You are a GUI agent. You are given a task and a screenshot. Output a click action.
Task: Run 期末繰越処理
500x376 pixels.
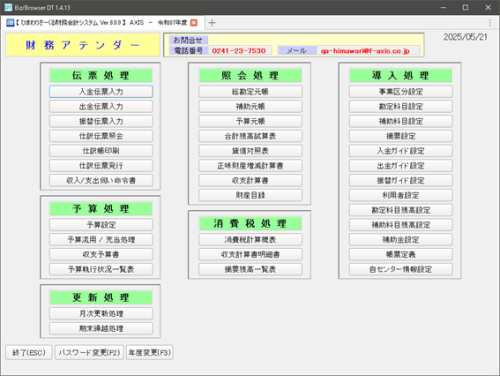(x=101, y=328)
